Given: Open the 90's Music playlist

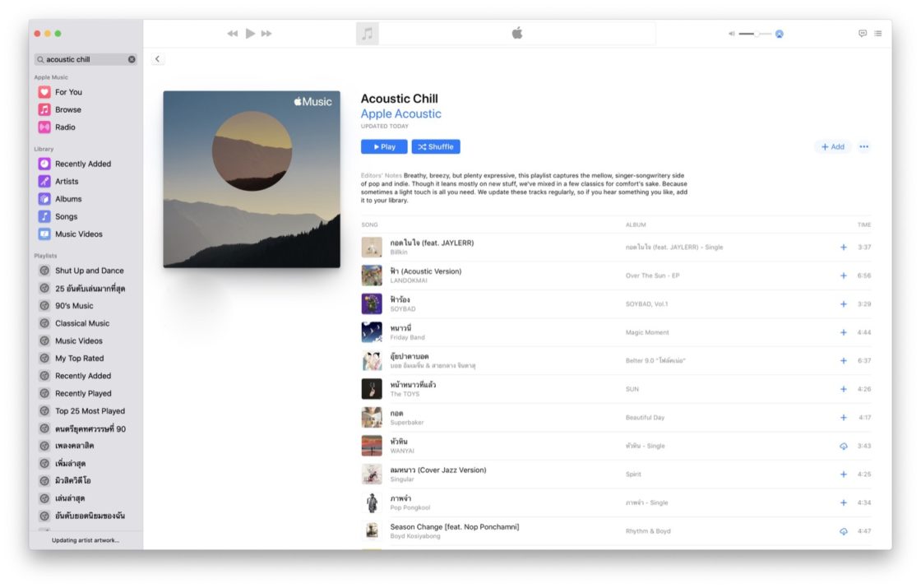Looking at the screenshot, I should click(74, 306).
